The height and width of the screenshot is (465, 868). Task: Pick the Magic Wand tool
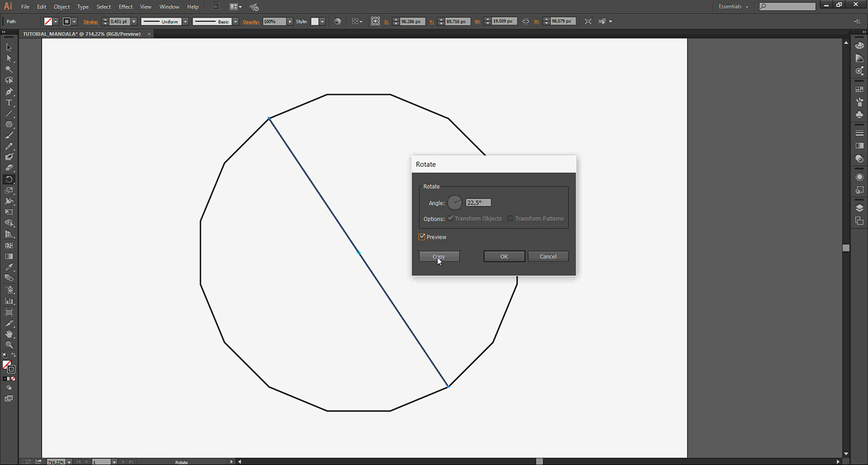coord(9,69)
